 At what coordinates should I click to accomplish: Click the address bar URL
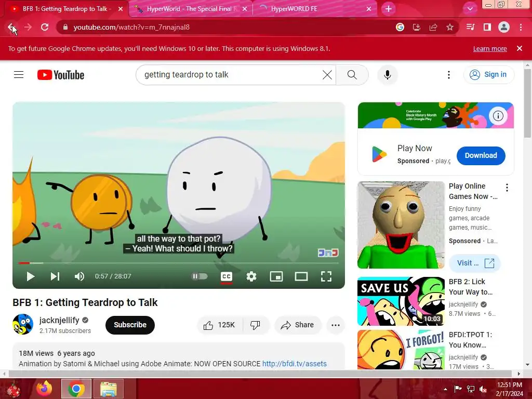131,27
